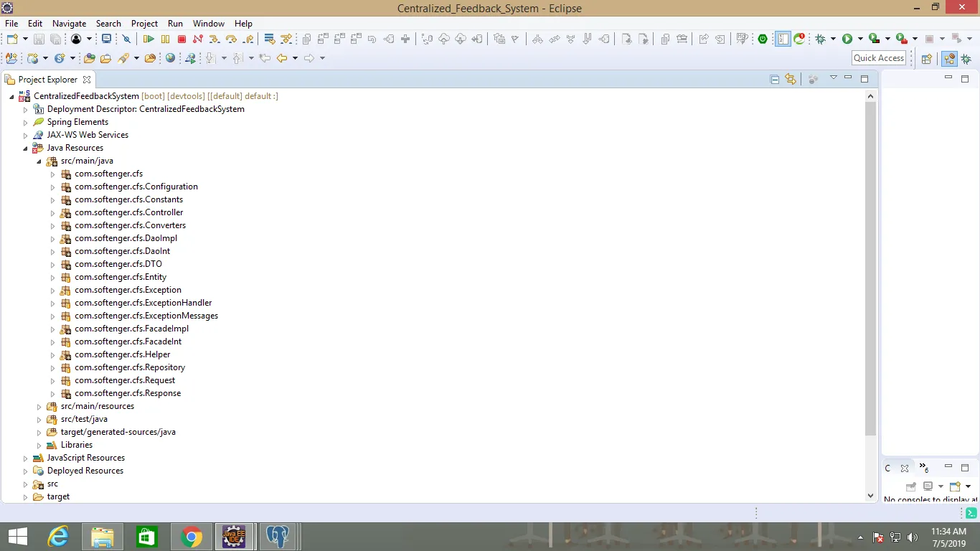
Task: Open Internet Explorer from the taskbar
Action: (57, 537)
